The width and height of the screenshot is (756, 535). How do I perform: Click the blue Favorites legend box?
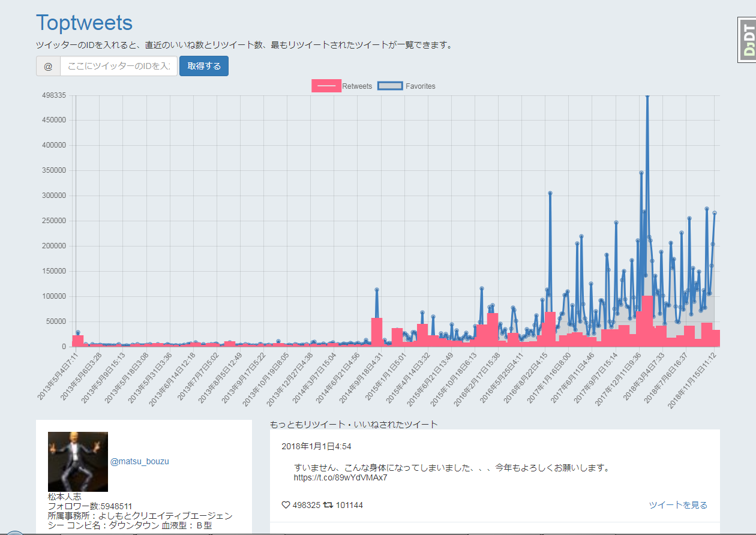[x=389, y=86]
